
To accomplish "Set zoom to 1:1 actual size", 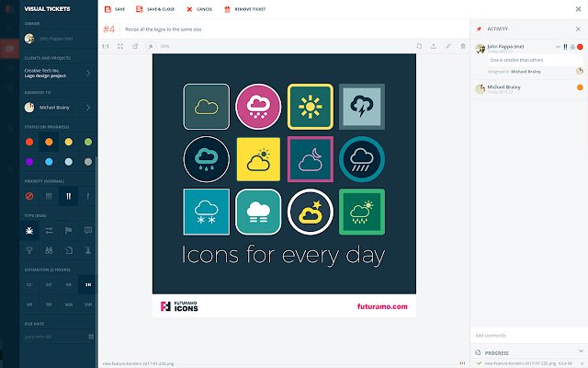I will [x=106, y=47].
